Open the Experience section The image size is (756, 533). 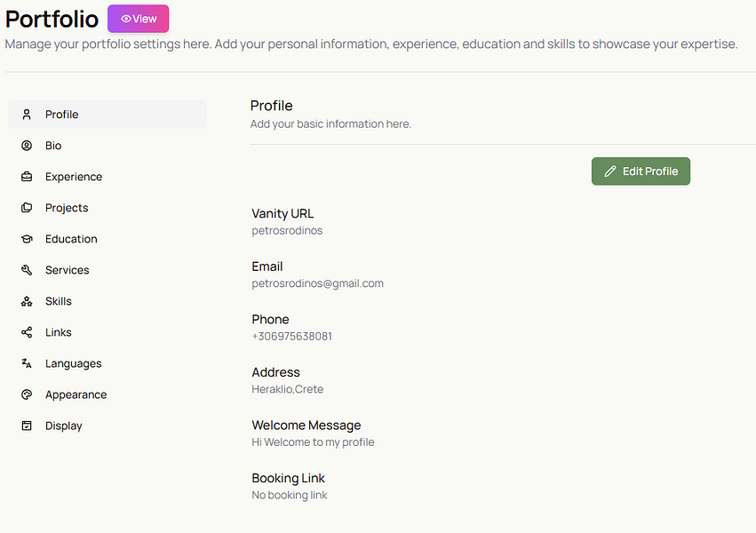coord(74,177)
